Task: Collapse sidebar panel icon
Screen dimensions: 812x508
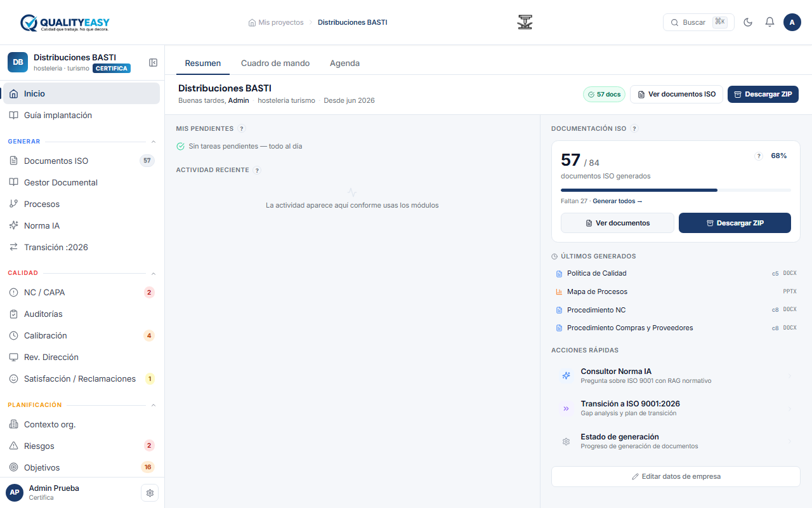Action: coord(153,62)
